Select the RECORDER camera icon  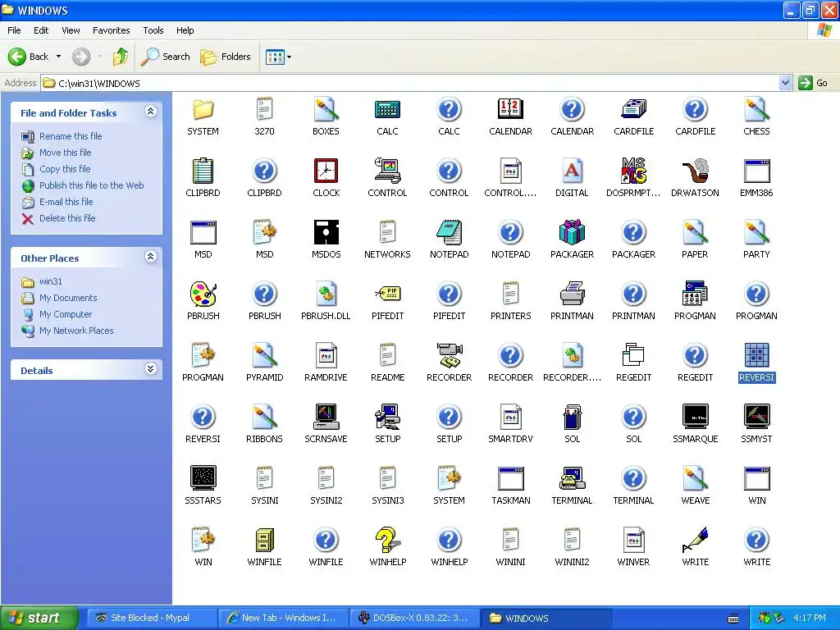[449, 356]
